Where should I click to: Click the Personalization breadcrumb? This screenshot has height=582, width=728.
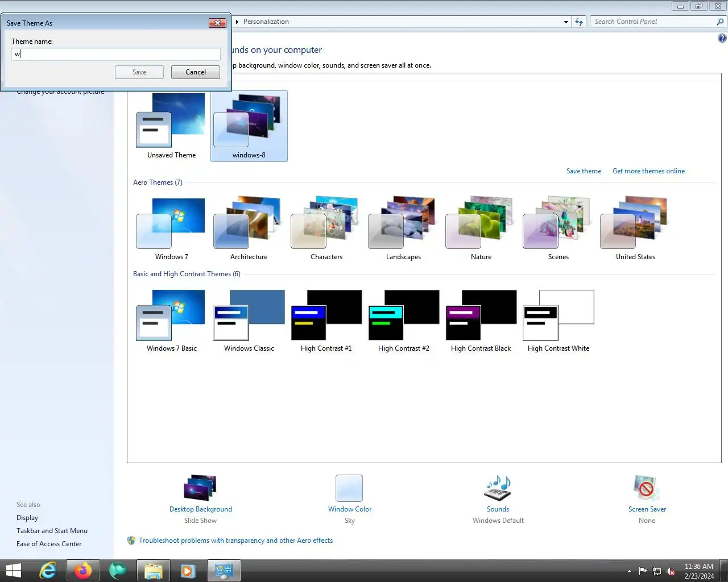point(266,22)
